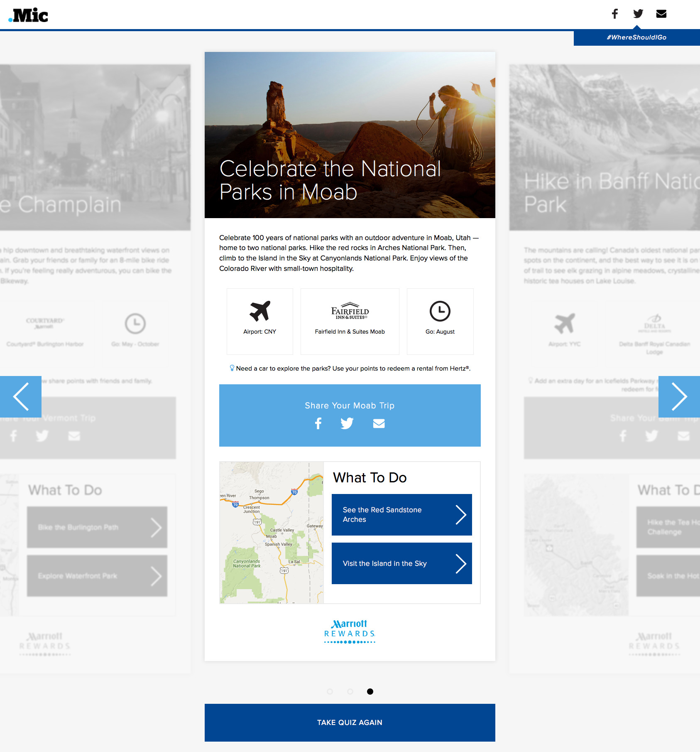
Task: Share Moab trip on Twitter
Action: (347, 423)
